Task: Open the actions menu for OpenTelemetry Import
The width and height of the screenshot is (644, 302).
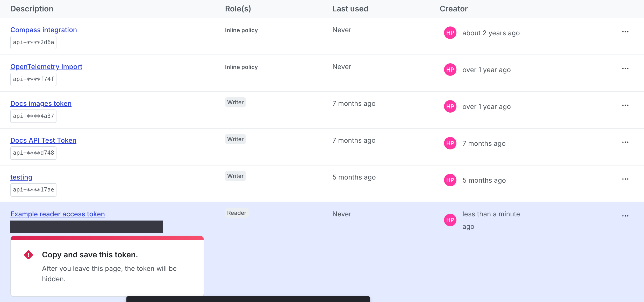Action: 625,68
